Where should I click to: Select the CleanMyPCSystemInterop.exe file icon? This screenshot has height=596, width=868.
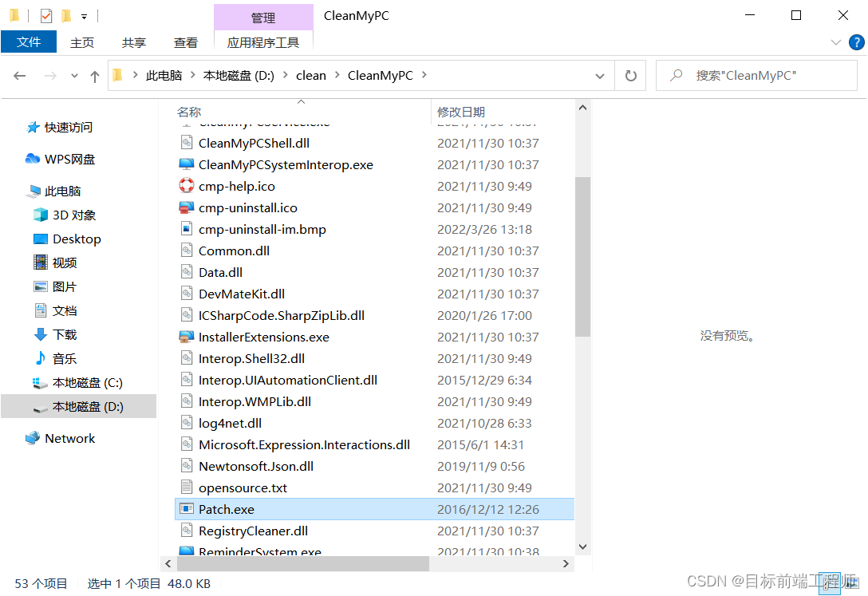[187, 164]
